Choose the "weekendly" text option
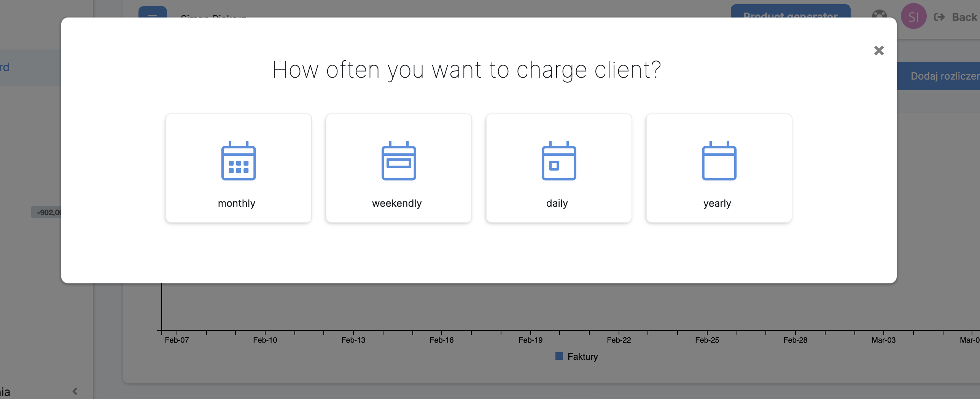This screenshot has width=980, height=399. click(x=397, y=203)
